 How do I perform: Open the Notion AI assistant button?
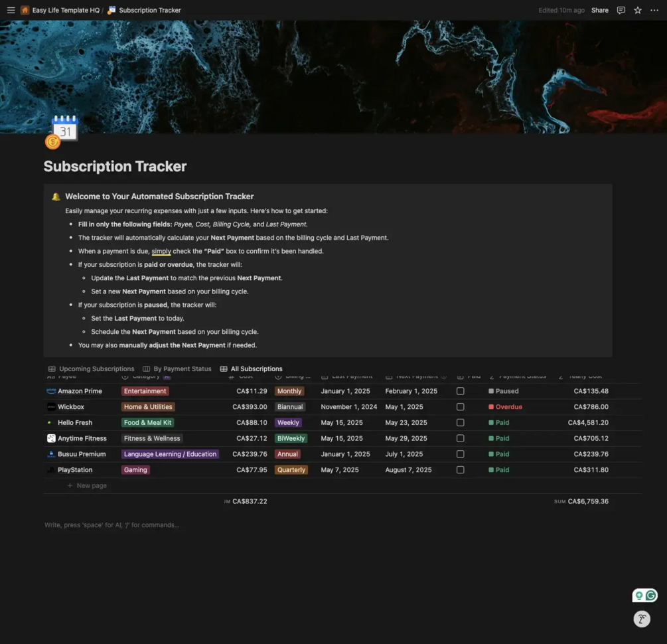point(642,619)
